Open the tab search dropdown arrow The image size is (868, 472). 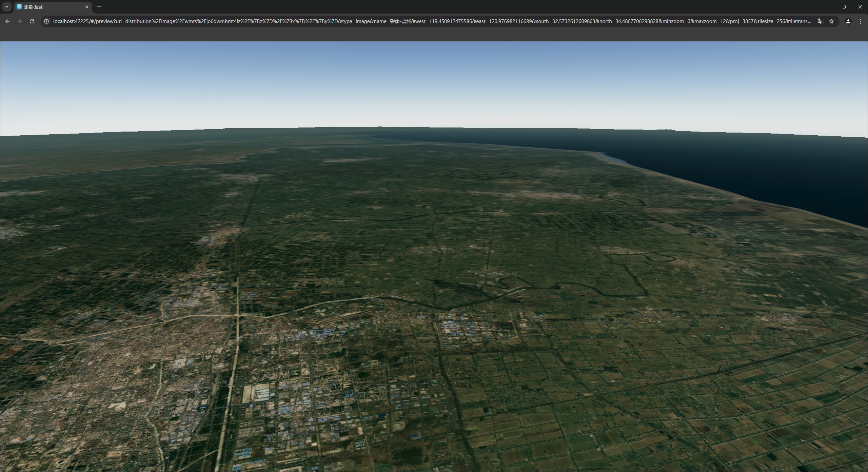(x=6, y=7)
